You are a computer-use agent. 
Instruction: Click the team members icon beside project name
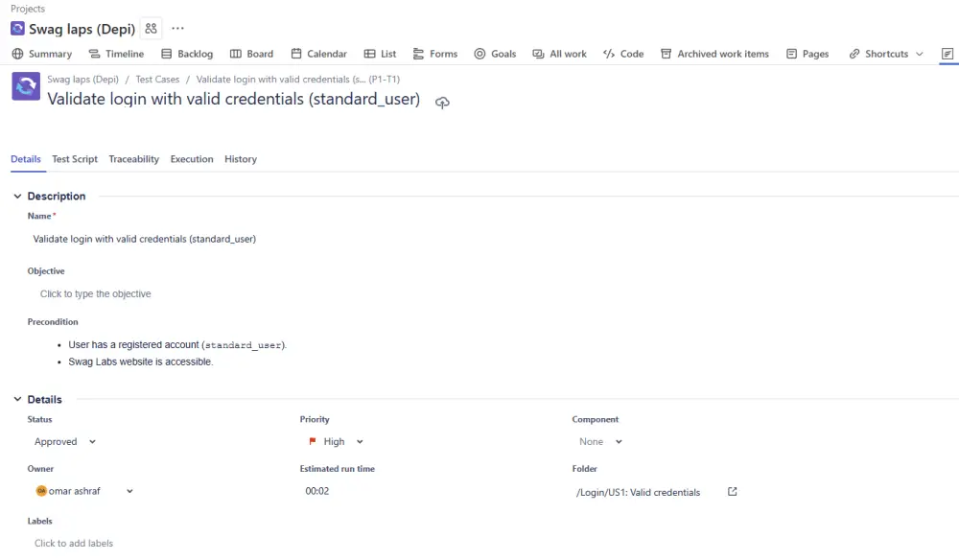point(151,29)
